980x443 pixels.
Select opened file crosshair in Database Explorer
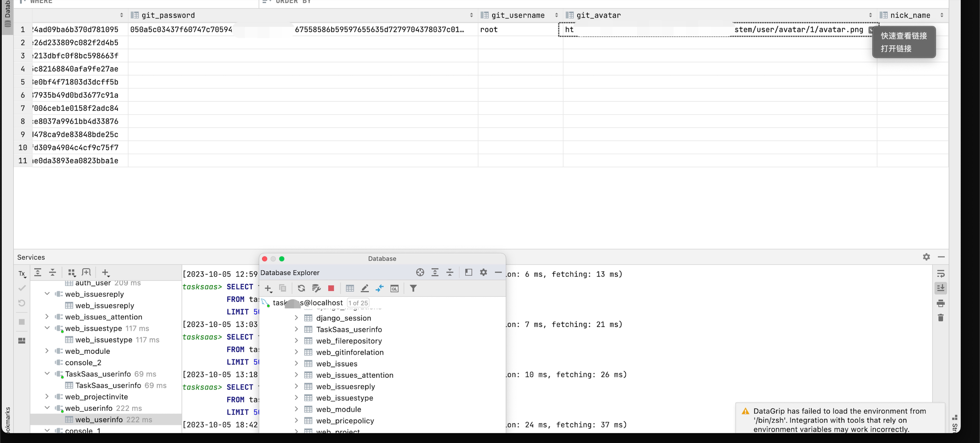(420, 272)
